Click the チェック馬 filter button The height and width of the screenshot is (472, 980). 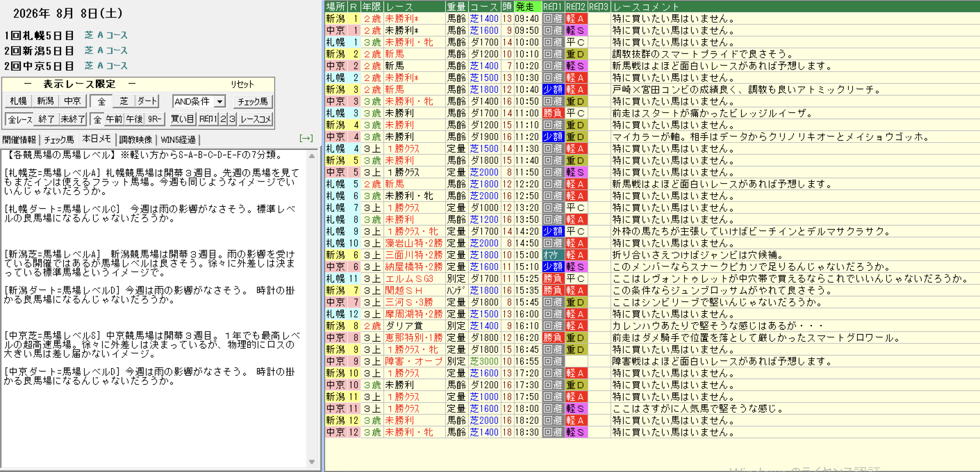[253, 102]
